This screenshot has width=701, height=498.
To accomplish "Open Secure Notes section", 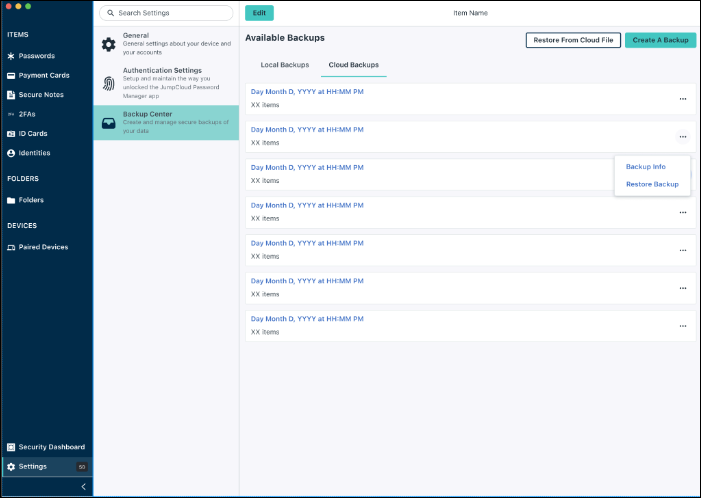I will 39,95.
